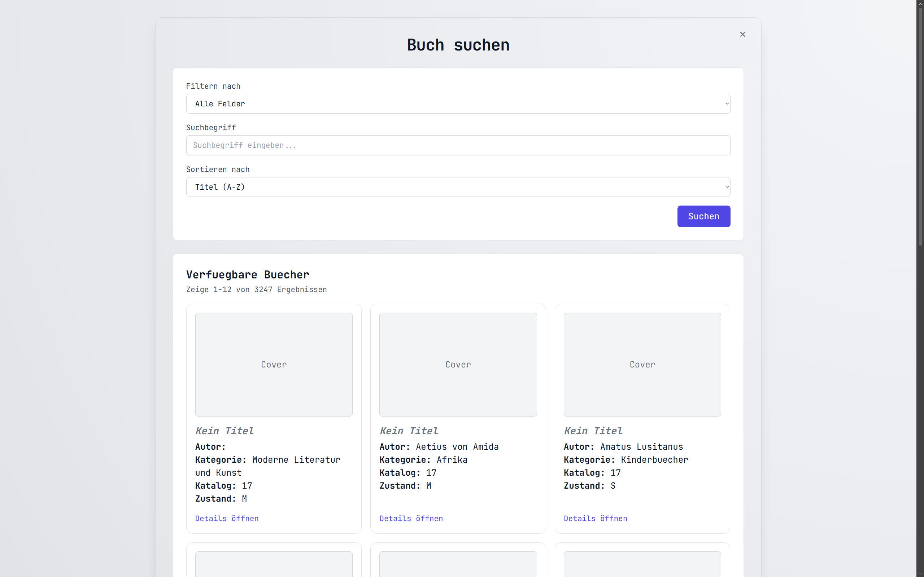Screen dimensions: 924x577
Task: Open the Filtern nach dropdown
Action: coord(458,104)
